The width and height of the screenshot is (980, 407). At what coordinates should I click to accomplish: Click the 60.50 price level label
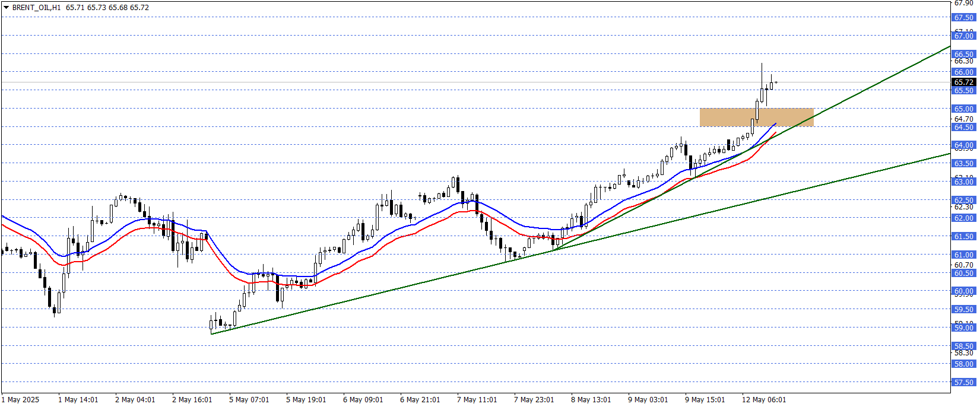pos(963,273)
